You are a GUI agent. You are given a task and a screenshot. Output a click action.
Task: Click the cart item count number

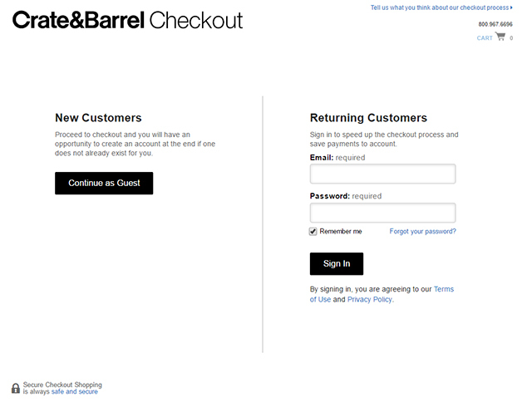[x=511, y=38]
